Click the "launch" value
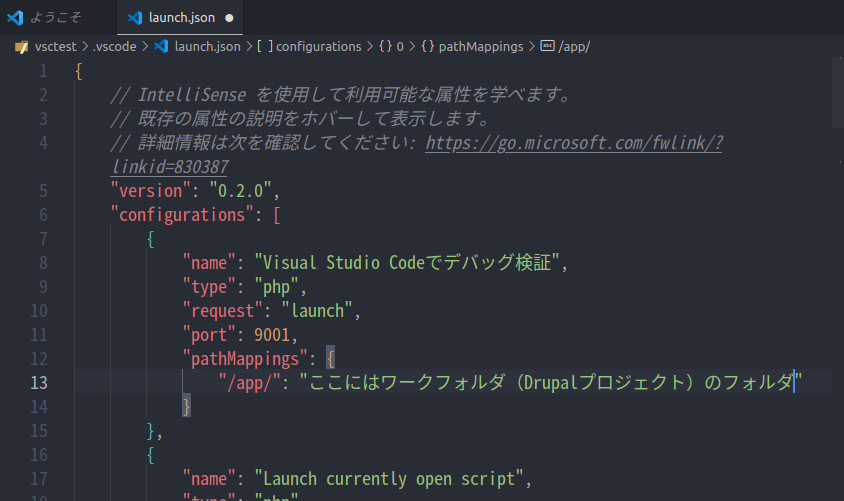Screen dimensions: 844x501 [317, 311]
